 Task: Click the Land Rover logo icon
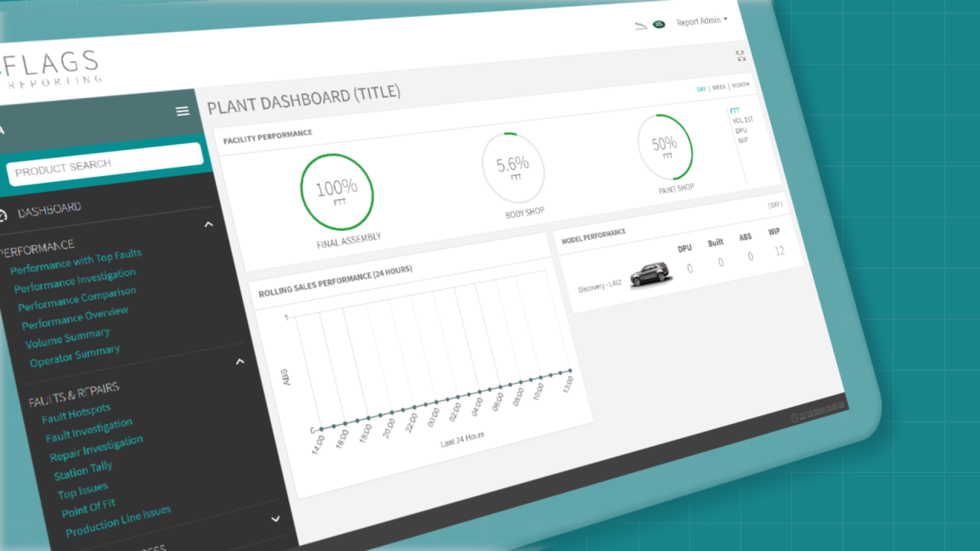658,24
